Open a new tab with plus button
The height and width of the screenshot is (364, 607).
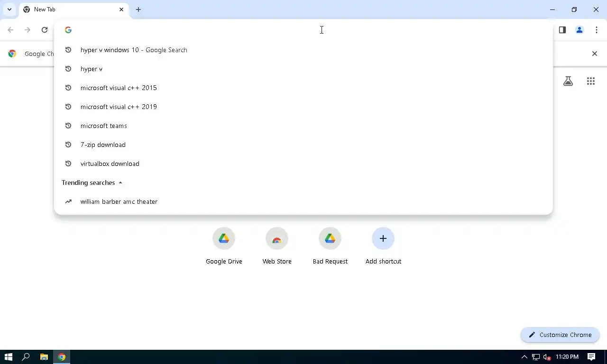(138, 9)
